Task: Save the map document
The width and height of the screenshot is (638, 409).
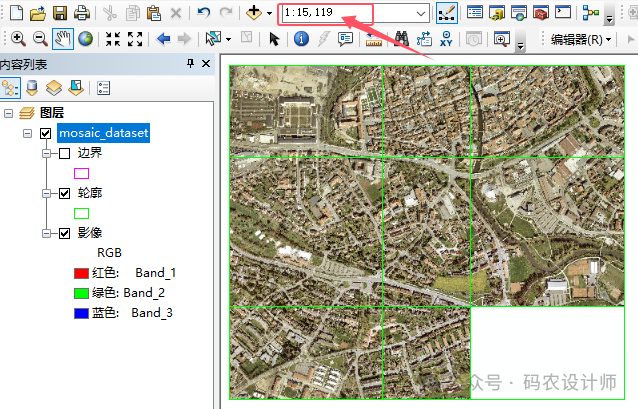Action: pyautogui.click(x=60, y=13)
